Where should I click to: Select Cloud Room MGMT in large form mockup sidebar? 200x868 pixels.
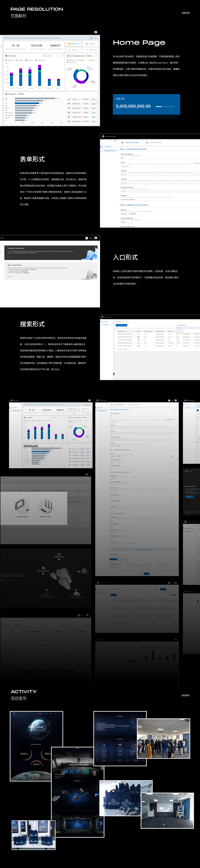pos(109,151)
